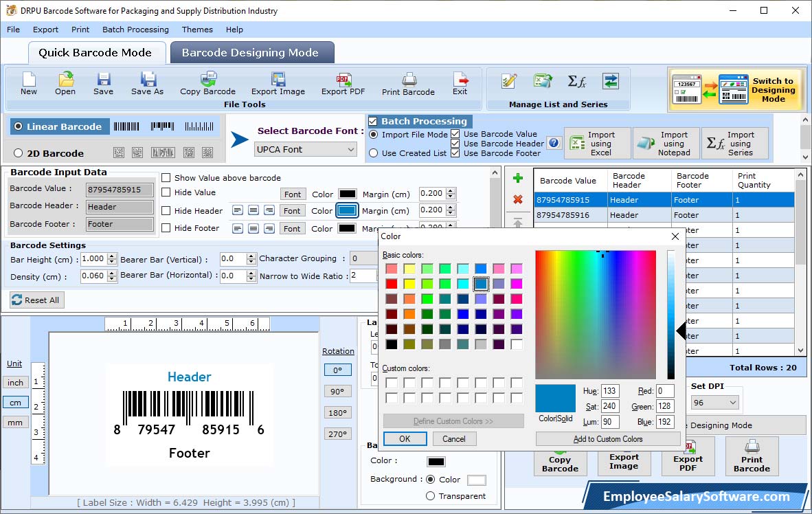812x514 pixels.
Task: Select Use Created List option
Action: coord(374,153)
